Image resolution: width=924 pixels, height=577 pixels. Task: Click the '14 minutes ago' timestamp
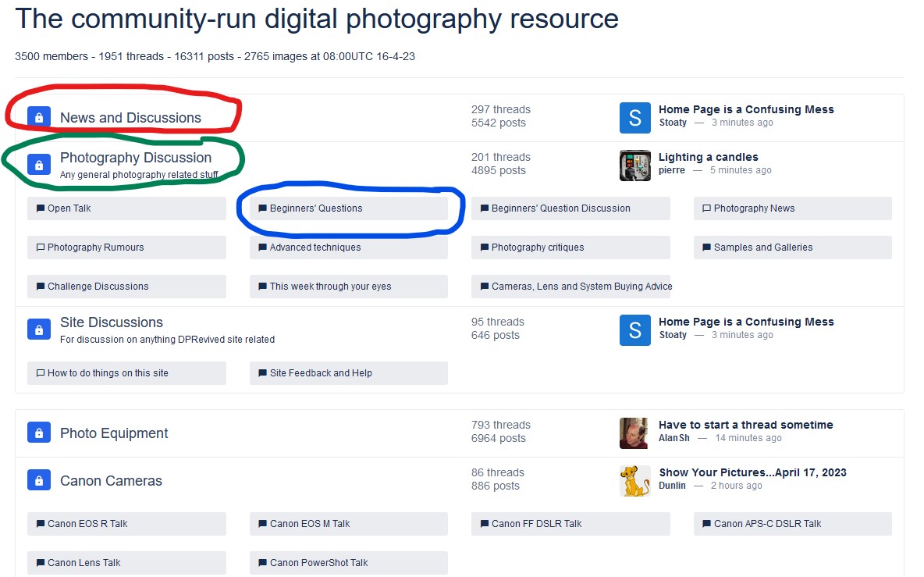[x=748, y=438]
